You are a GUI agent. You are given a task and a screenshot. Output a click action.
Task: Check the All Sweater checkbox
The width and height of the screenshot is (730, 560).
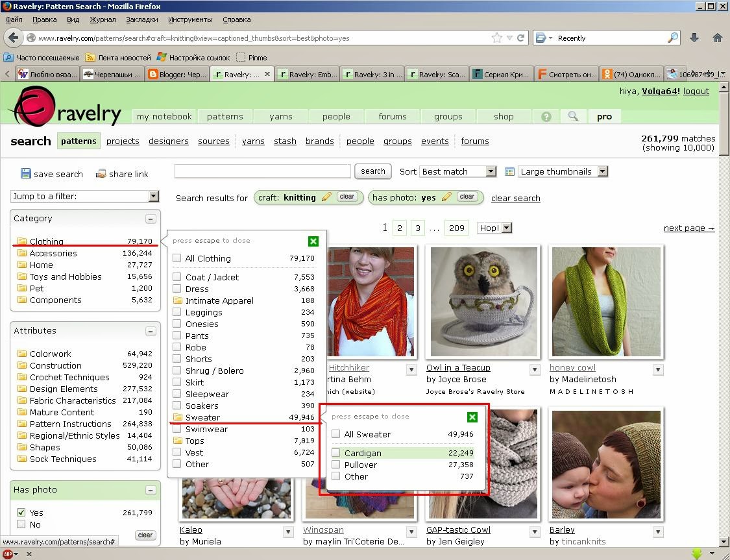point(335,434)
